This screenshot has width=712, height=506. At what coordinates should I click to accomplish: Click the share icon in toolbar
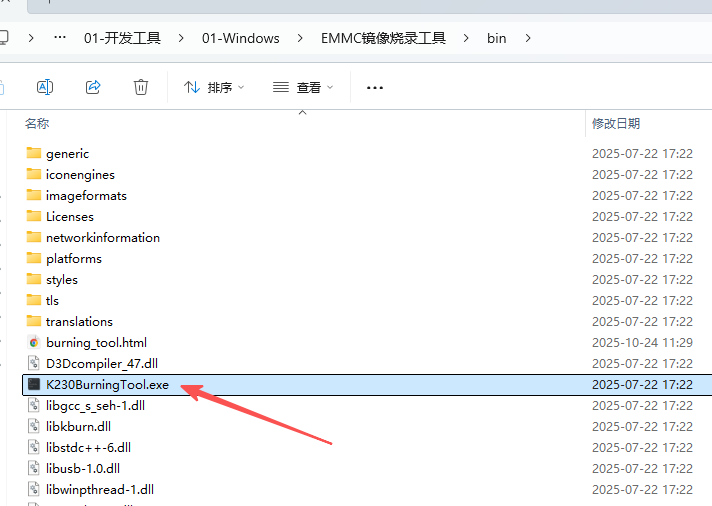click(x=93, y=88)
